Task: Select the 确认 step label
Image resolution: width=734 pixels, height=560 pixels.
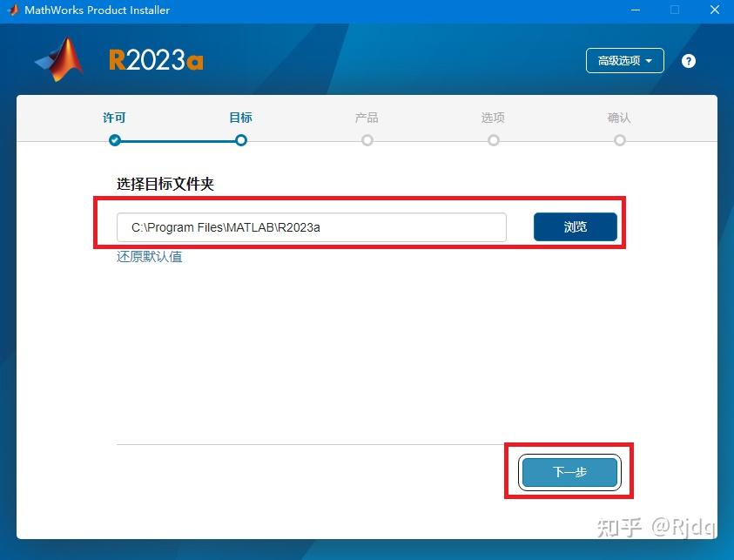Action: (x=619, y=117)
